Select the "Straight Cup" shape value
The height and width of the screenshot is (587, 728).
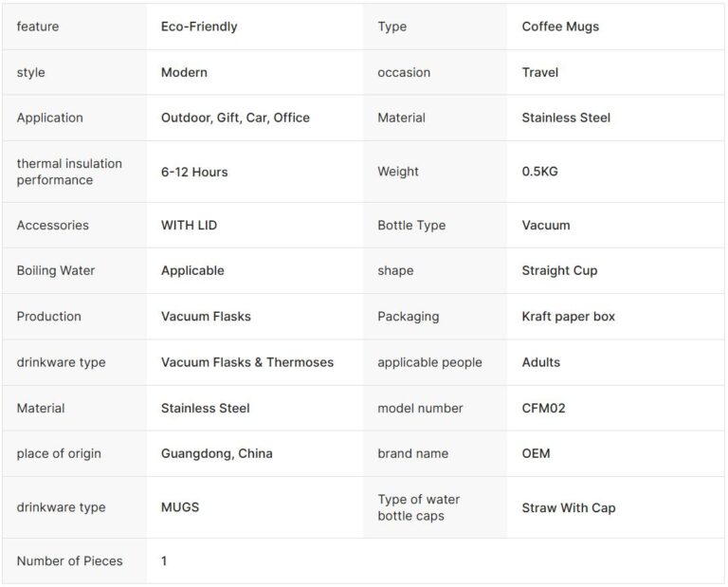pyautogui.click(x=559, y=270)
